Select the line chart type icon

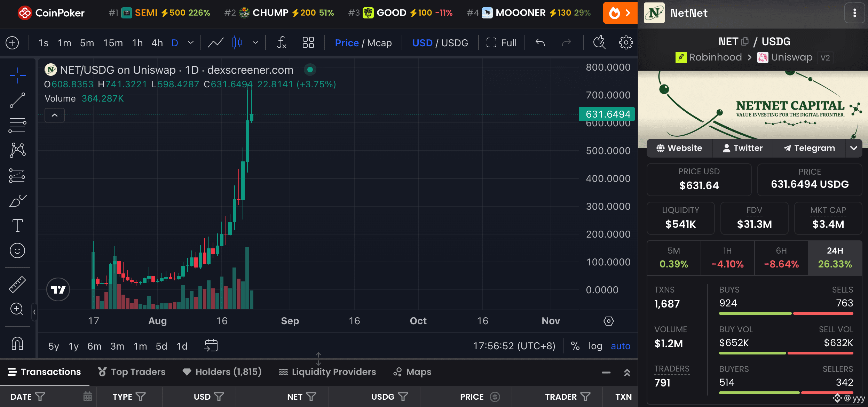(215, 43)
